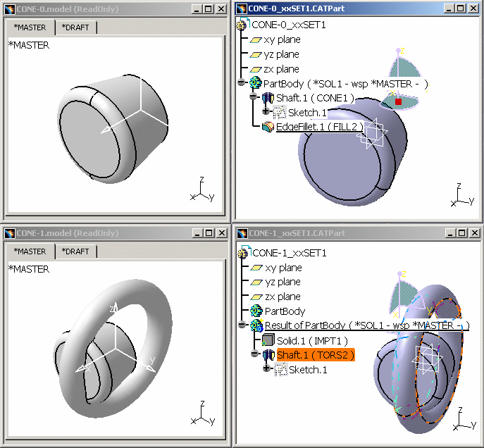
Task: Select the *MASTER tab in CONE-1.model window
Action: 31,251
